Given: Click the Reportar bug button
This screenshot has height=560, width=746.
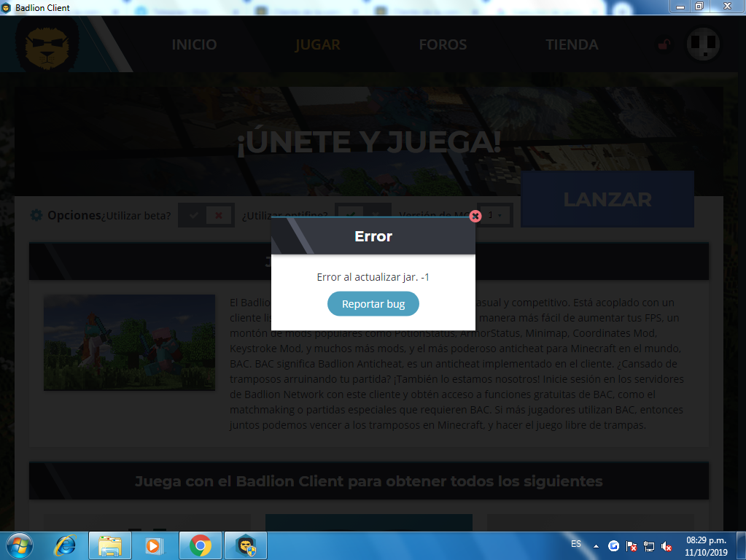Looking at the screenshot, I should click(x=373, y=303).
